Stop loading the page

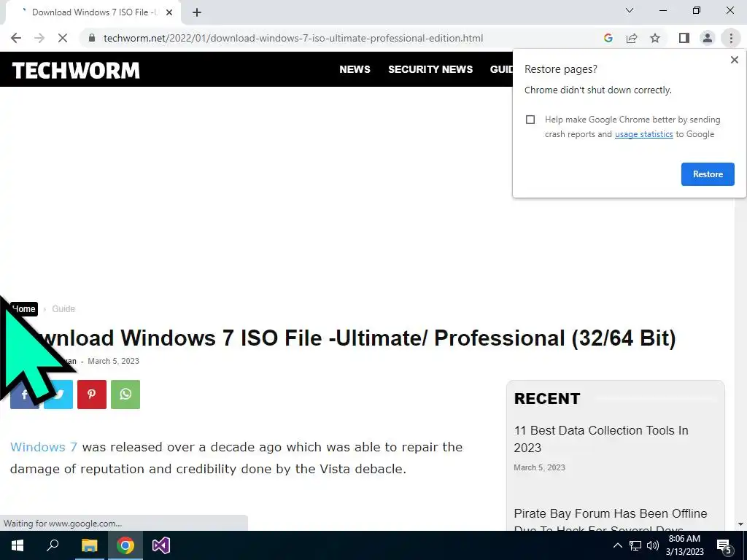[63, 38]
